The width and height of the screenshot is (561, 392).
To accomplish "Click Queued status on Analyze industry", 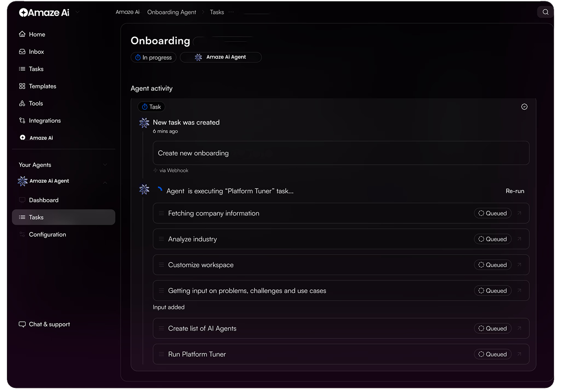I will click(493, 239).
